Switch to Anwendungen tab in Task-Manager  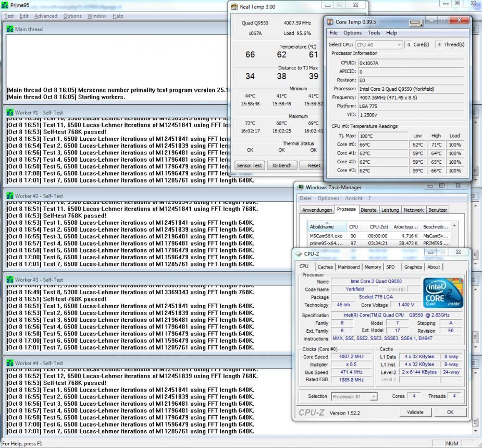point(317,210)
